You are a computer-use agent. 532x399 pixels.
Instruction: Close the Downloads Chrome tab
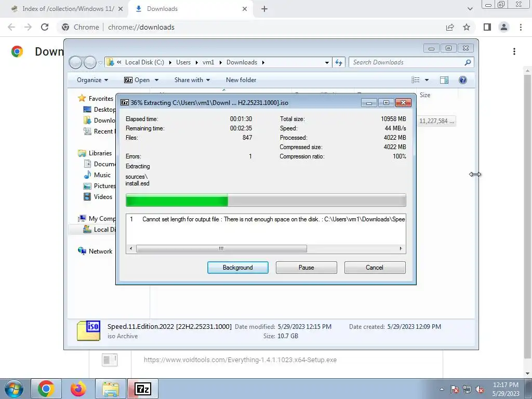[245, 9]
